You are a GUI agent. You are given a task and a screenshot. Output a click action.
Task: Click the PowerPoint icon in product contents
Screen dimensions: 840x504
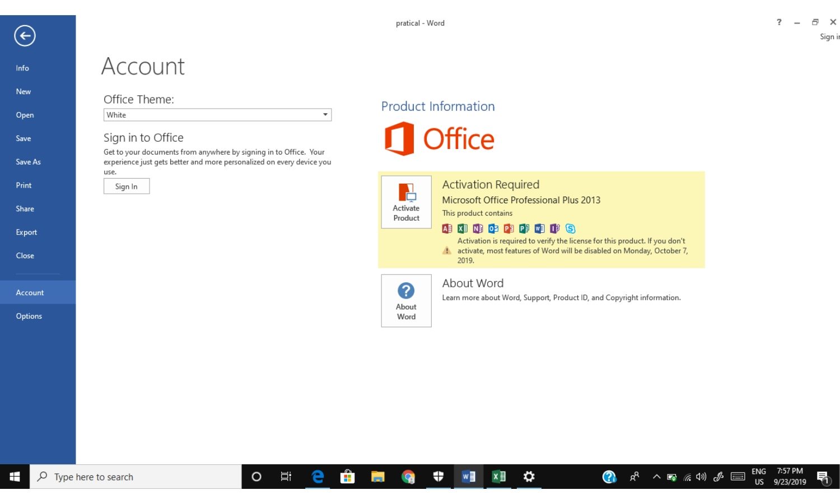click(x=508, y=228)
